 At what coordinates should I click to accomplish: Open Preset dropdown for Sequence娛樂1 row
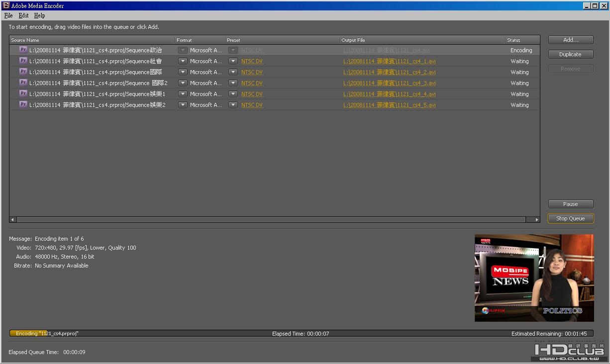click(x=233, y=94)
